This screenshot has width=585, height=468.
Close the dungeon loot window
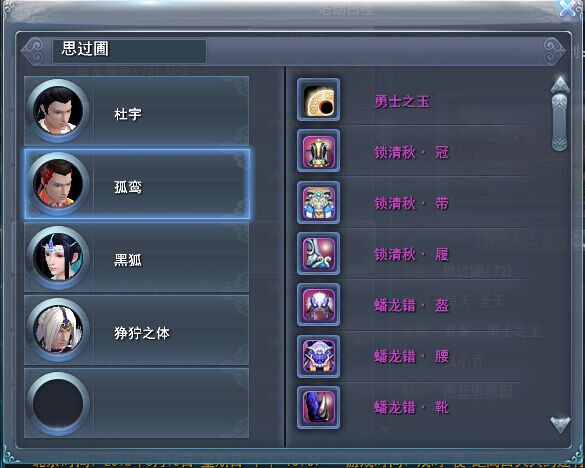coord(568,8)
